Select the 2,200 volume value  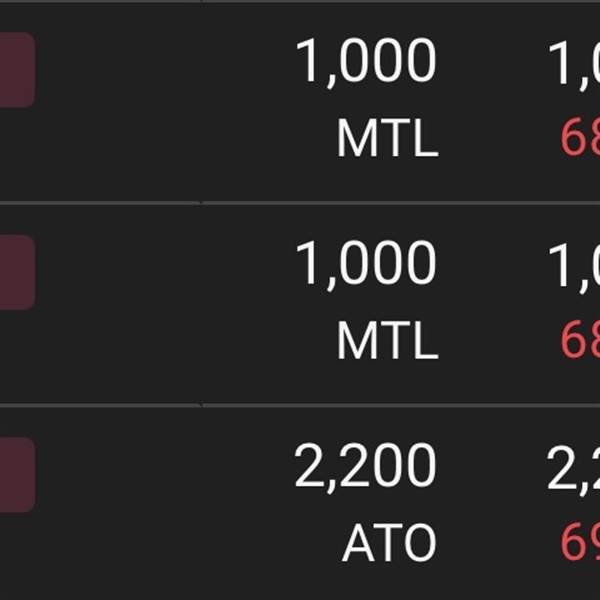coord(365,467)
